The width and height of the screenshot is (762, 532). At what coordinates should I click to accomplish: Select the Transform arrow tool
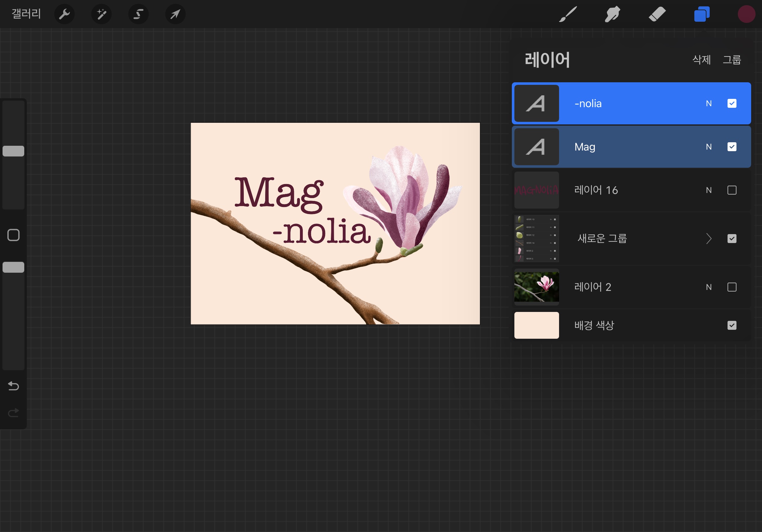[x=175, y=14]
